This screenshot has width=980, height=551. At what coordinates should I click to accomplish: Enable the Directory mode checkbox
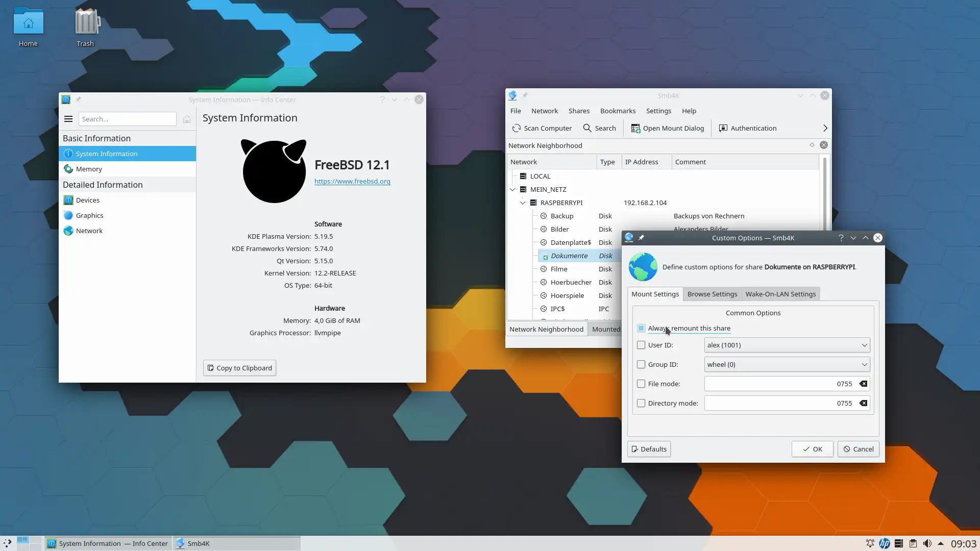coord(641,403)
